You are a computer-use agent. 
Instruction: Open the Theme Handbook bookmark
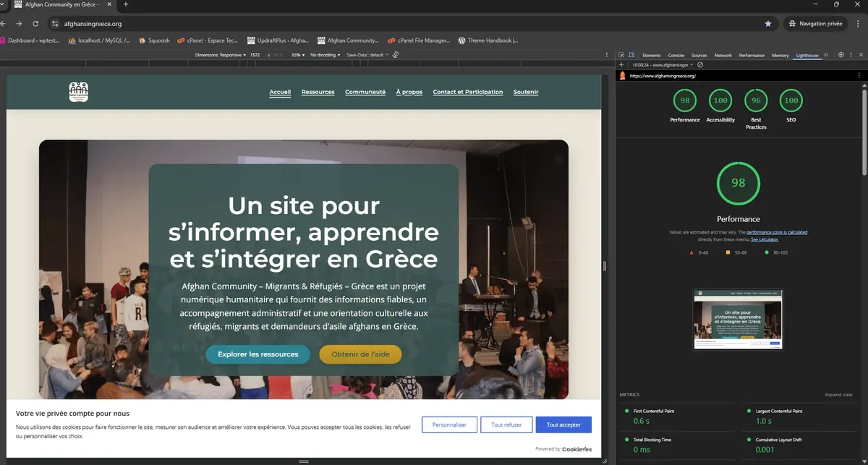click(488, 40)
